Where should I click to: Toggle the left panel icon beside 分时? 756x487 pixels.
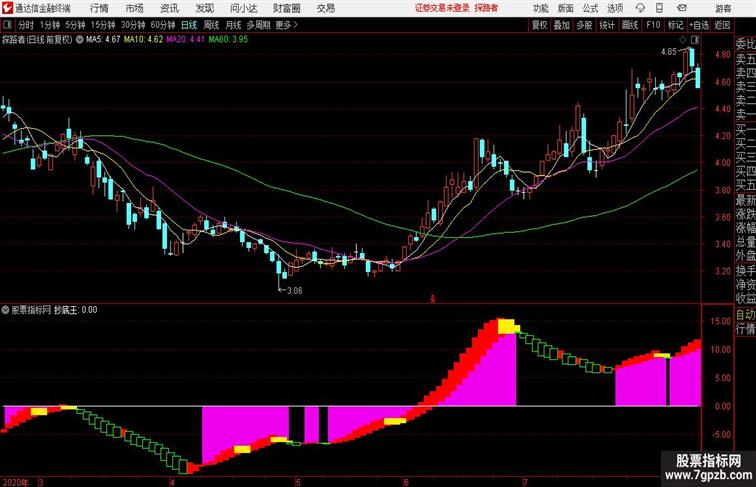pos(7,25)
